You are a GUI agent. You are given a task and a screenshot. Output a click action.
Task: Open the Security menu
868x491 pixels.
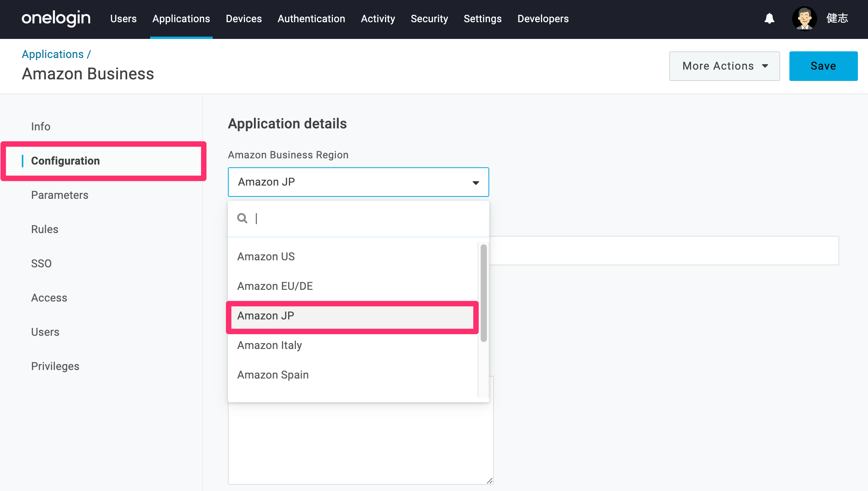coord(429,19)
